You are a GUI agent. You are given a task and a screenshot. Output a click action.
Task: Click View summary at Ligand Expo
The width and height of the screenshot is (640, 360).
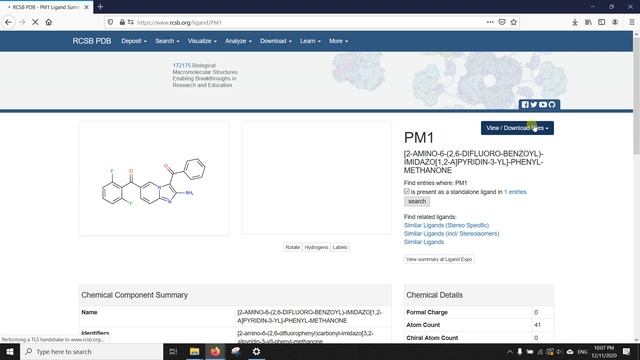(x=439, y=259)
